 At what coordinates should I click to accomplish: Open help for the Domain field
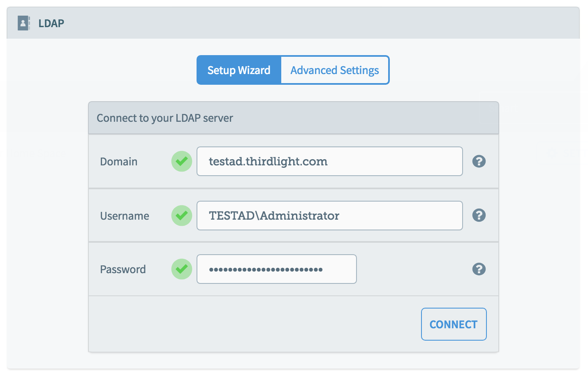[x=479, y=161]
